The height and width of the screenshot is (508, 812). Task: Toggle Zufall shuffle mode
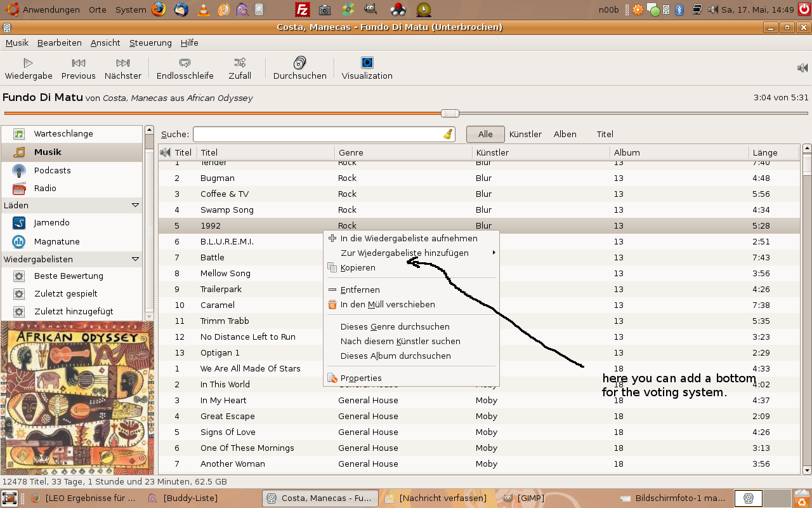tap(240, 69)
